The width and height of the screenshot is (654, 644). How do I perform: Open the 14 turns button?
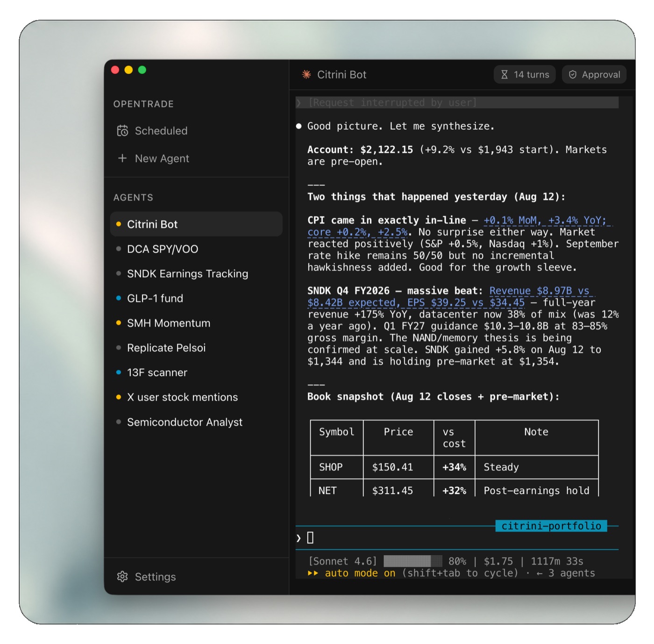[525, 75]
